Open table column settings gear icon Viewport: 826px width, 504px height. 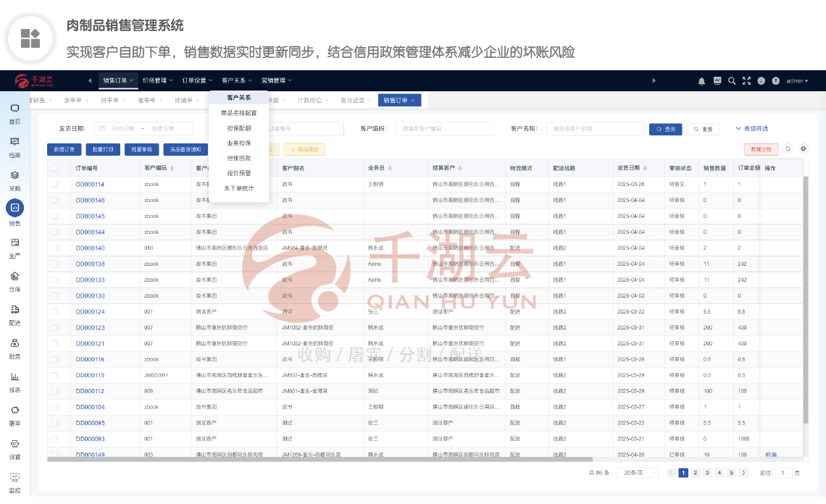803,149
